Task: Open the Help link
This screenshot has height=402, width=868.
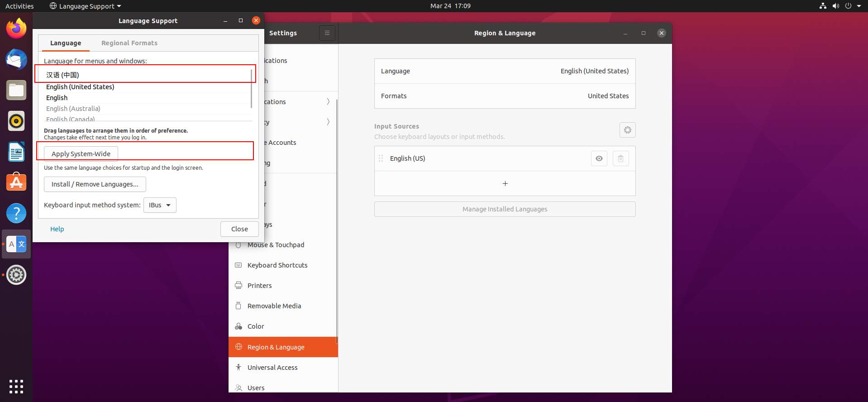Action: [x=57, y=229]
